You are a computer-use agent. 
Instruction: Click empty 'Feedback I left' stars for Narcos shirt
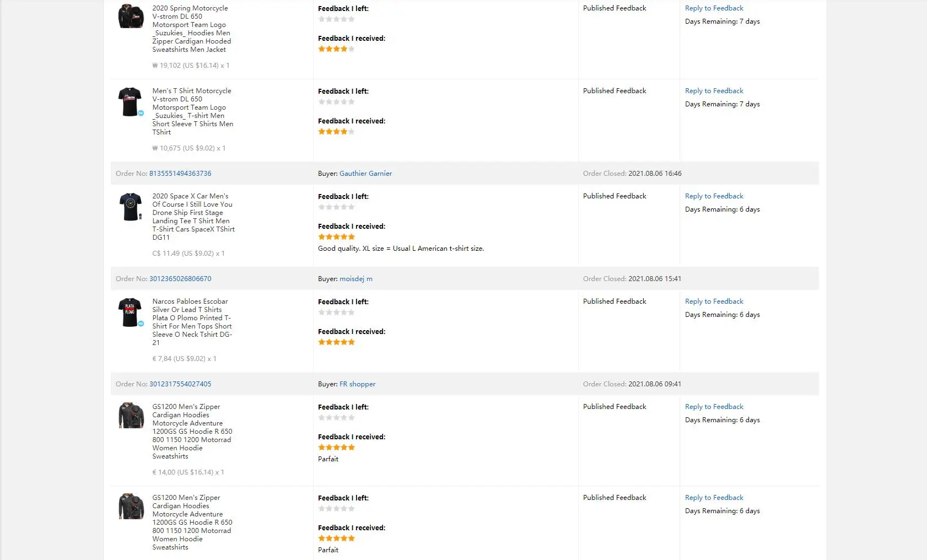click(336, 313)
